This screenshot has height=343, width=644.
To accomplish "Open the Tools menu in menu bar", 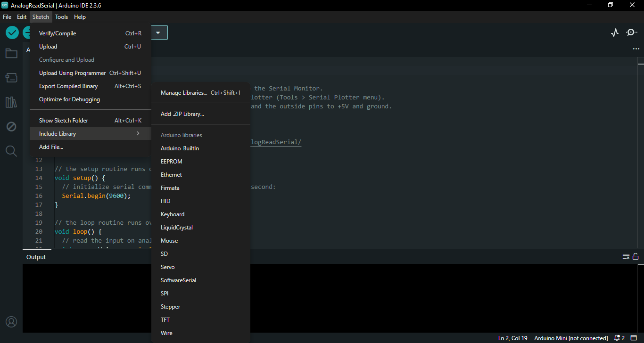I will (61, 17).
